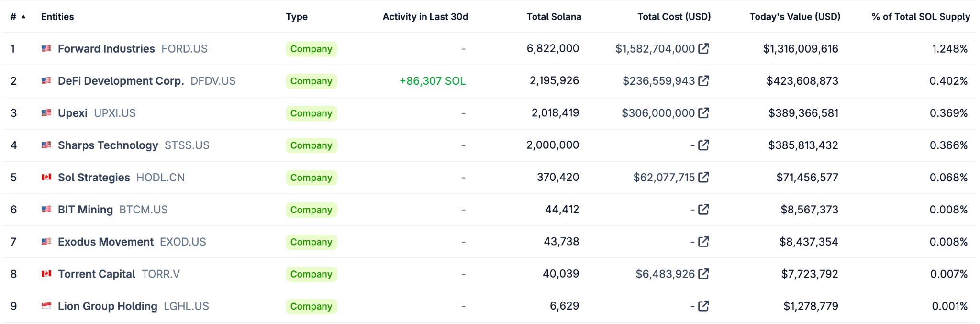
Task: Click the +86,307 SOL activity value
Action: point(432,81)
